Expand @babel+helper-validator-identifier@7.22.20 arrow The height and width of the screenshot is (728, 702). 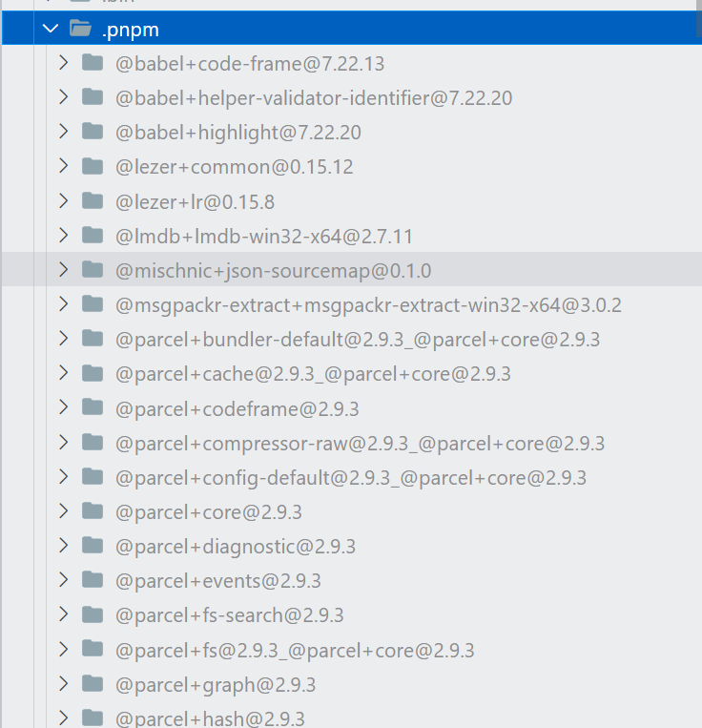point(64,97)
